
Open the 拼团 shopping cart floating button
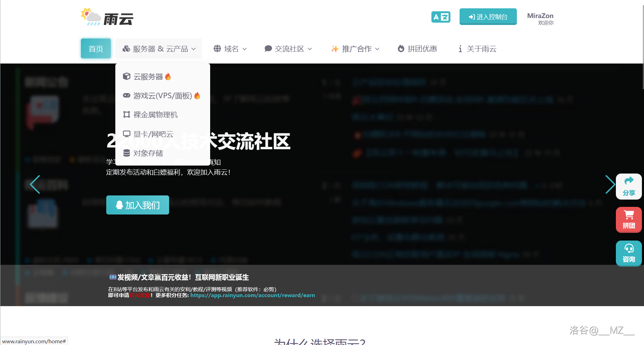click(x=628, y=220)
